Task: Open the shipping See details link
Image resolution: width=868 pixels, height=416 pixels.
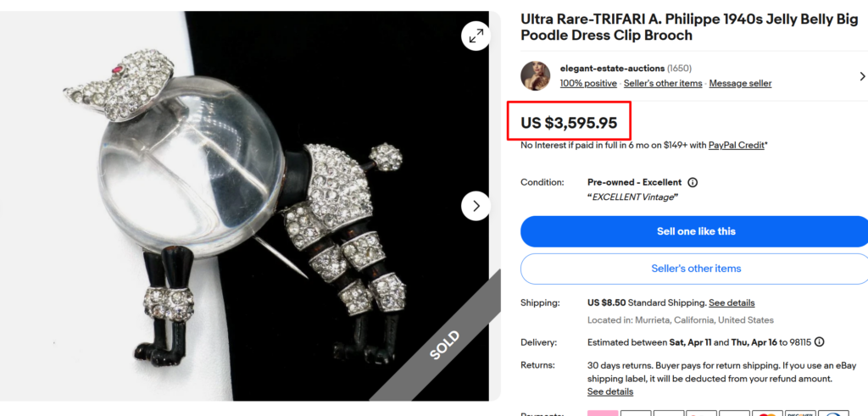Action: (732, 303)
